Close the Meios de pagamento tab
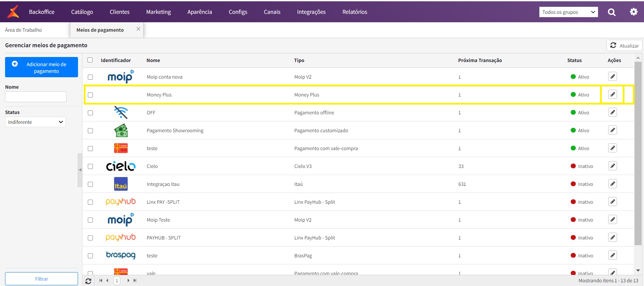The image size is (644, 286). pyautogui.click(x=138, y=29)
